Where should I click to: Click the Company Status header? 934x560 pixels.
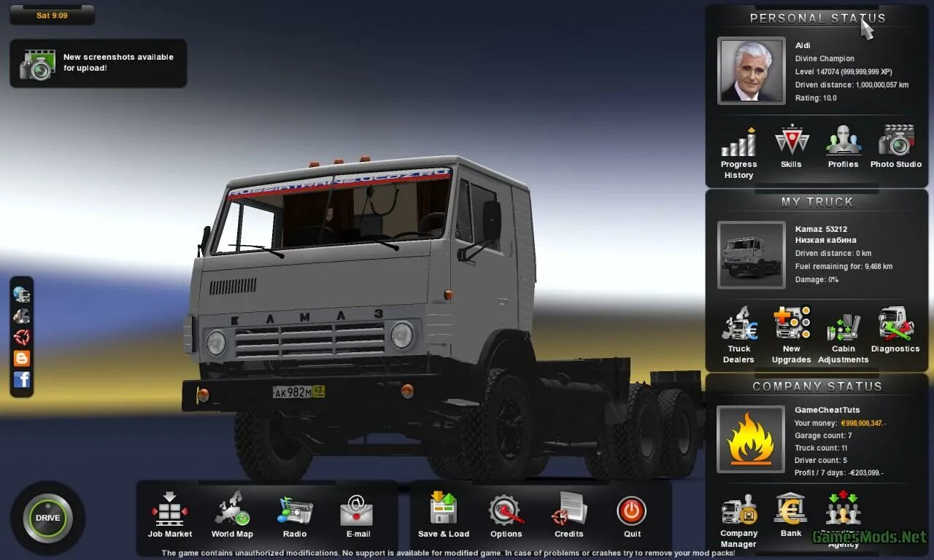(817, 386)
